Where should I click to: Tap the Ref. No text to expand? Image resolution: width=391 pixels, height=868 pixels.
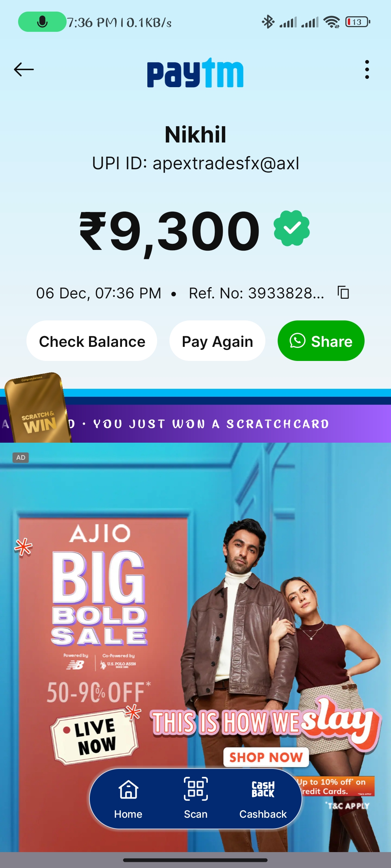257,293
